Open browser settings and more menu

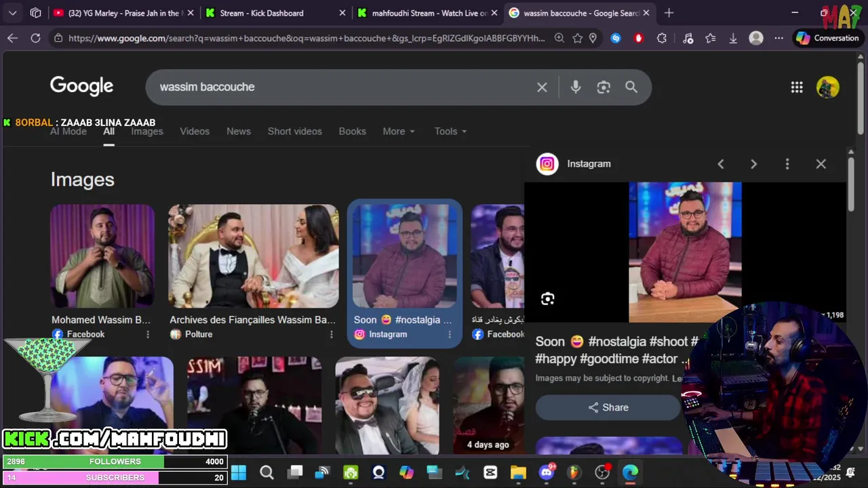(x=779, y=39)
